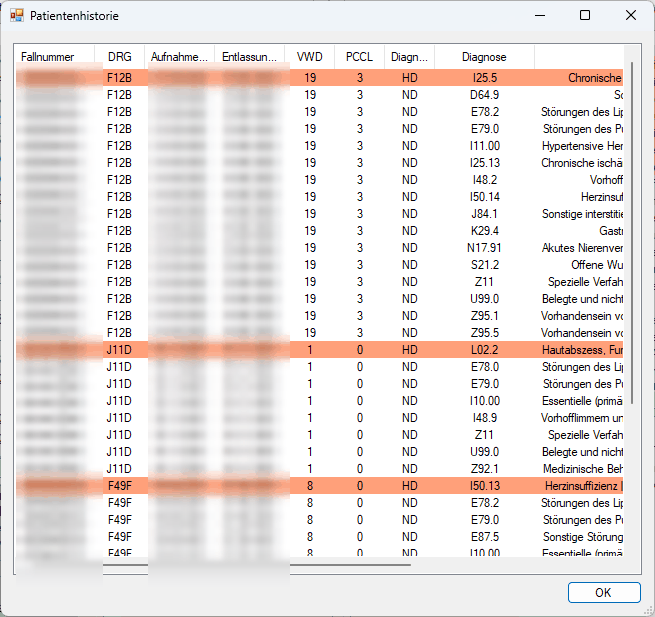Close the Patientenhistorie window
The width and height of the screenshot is (655, 617).
tap(631, 15)
